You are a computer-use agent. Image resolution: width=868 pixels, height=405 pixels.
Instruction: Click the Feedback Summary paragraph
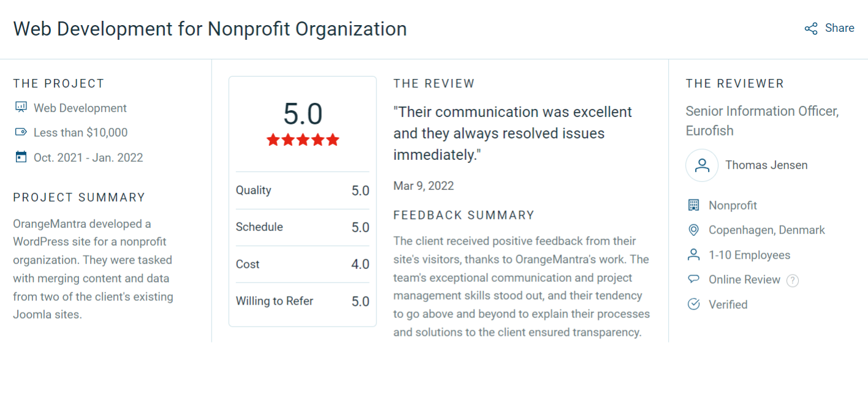[521, 287]
